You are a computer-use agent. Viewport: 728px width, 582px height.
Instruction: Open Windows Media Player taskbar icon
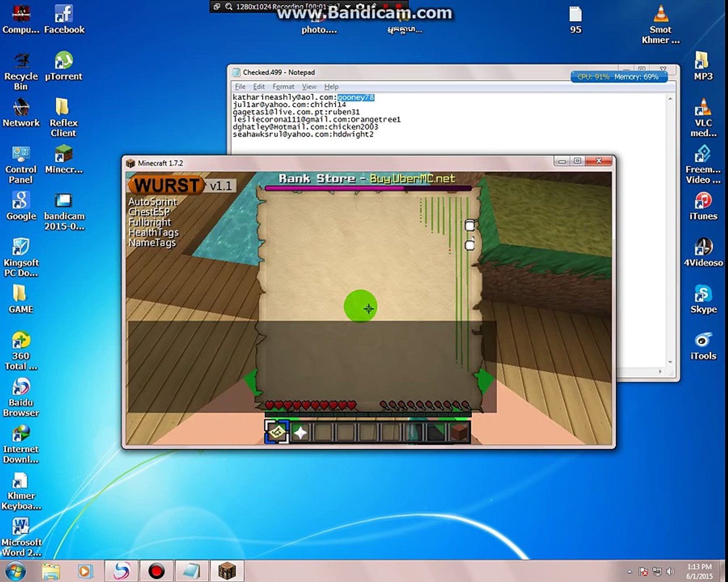[x=85, y=571]
